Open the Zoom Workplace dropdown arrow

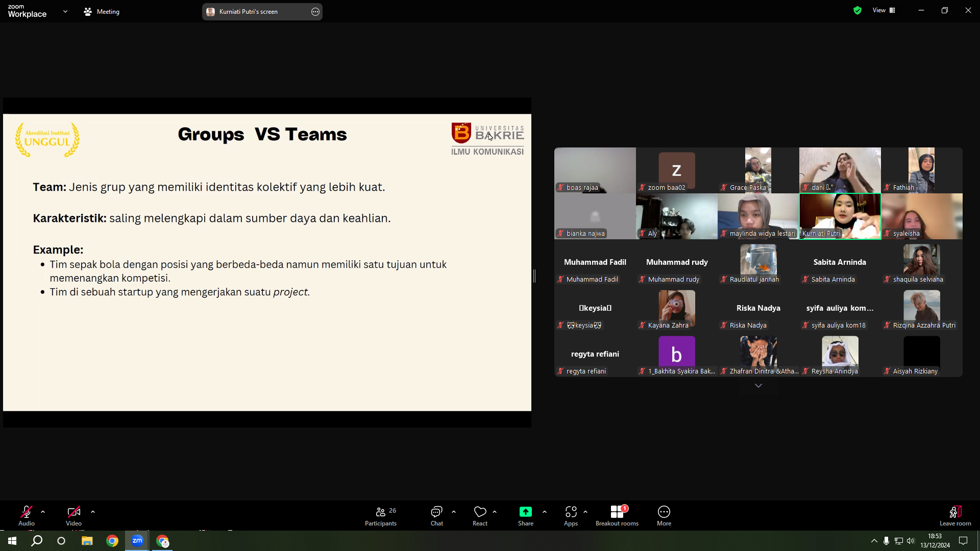point(65,11)
